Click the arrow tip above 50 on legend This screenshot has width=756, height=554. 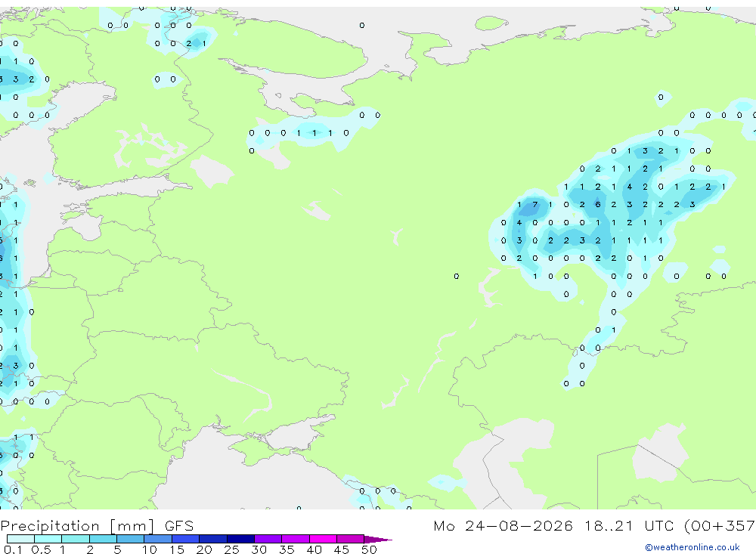tap(378, 540)
